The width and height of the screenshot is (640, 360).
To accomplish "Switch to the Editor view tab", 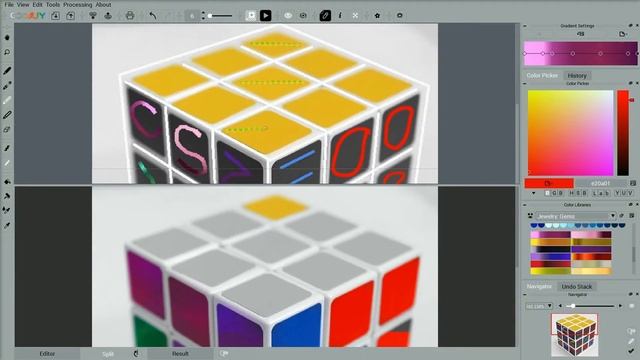I will 47,354.
